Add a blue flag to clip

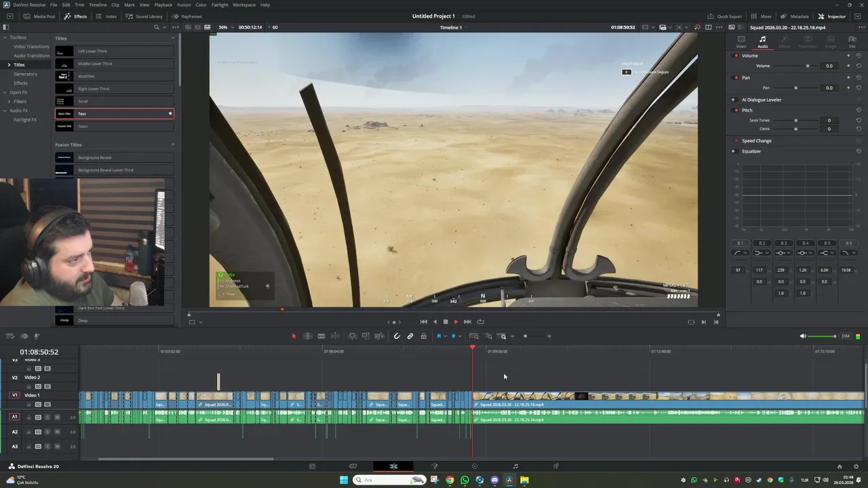pyautogui.click(x=439, y=336)
